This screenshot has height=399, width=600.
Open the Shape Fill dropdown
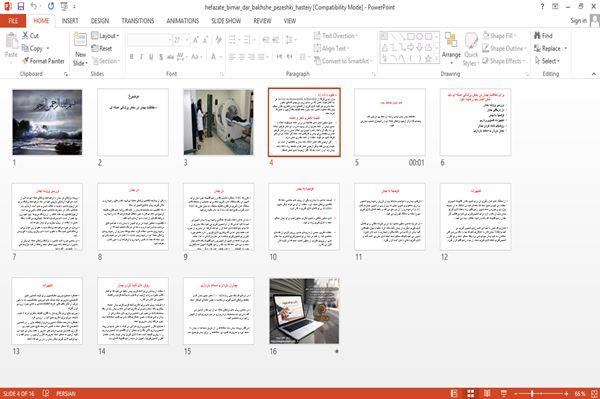coord(499,36)
